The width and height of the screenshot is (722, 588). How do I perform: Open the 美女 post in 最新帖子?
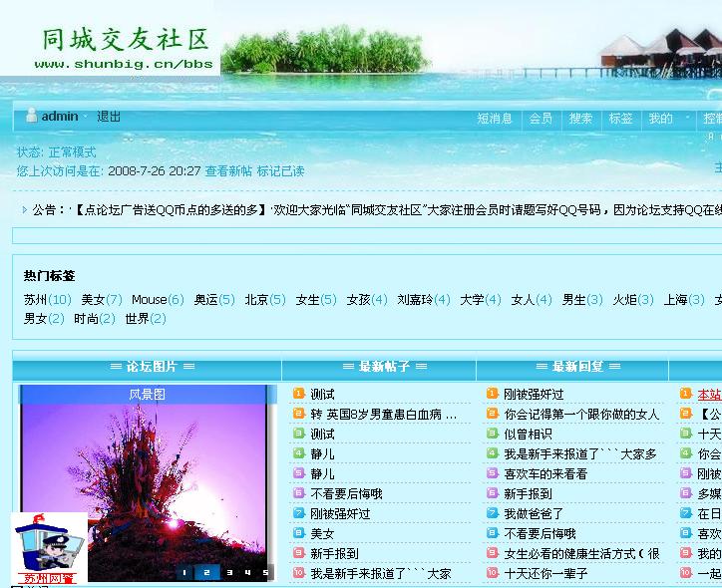click(x=322, y=534)
